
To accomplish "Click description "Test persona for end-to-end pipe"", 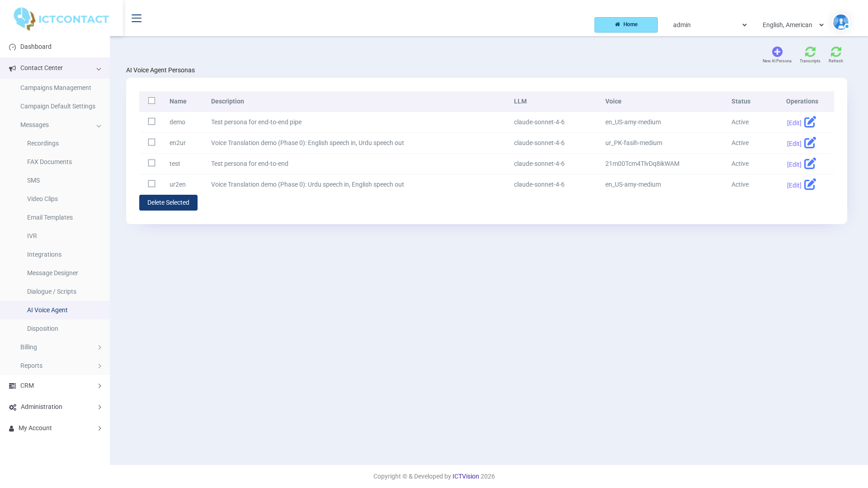I will coord(256,122).
